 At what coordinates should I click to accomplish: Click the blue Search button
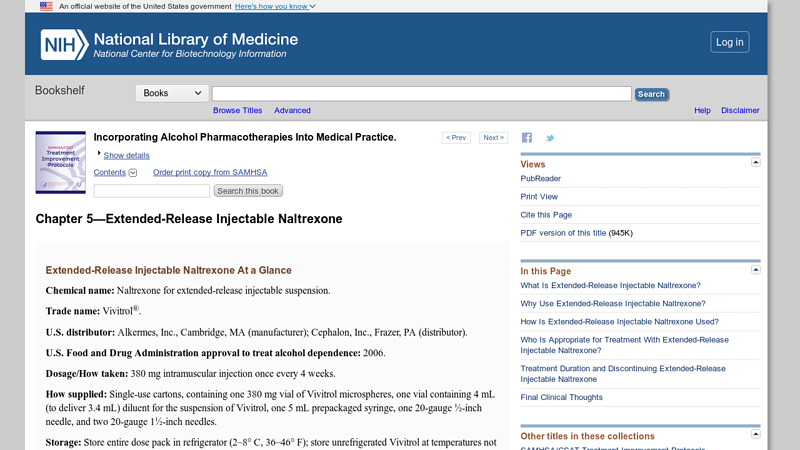(652, 94)
